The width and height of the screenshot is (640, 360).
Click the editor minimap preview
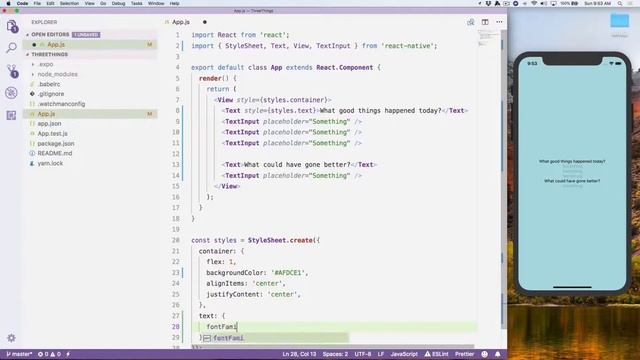pos(487,39)
